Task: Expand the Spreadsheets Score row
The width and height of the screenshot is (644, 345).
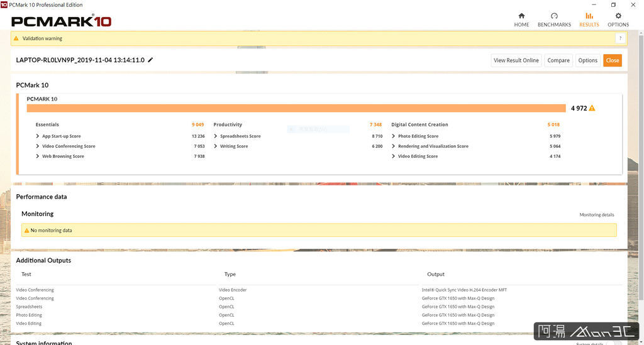Action: pyautogui.click(x=215, y=136)
